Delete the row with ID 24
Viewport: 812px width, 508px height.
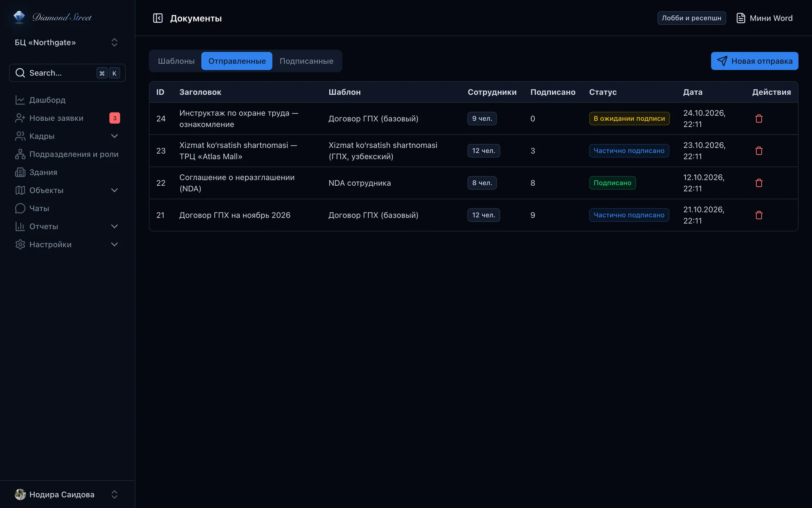tap(759, 119)
